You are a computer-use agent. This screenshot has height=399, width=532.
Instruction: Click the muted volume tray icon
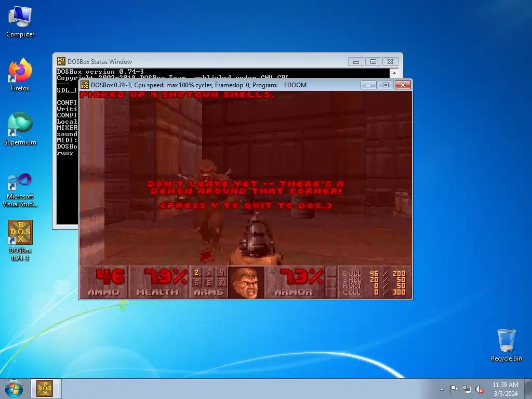[x=480, y=390]
